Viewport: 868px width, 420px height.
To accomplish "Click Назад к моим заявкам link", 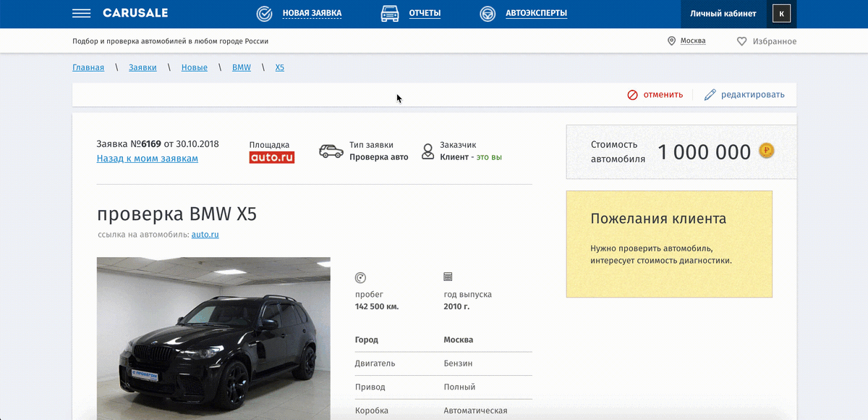I will (148, 159).
